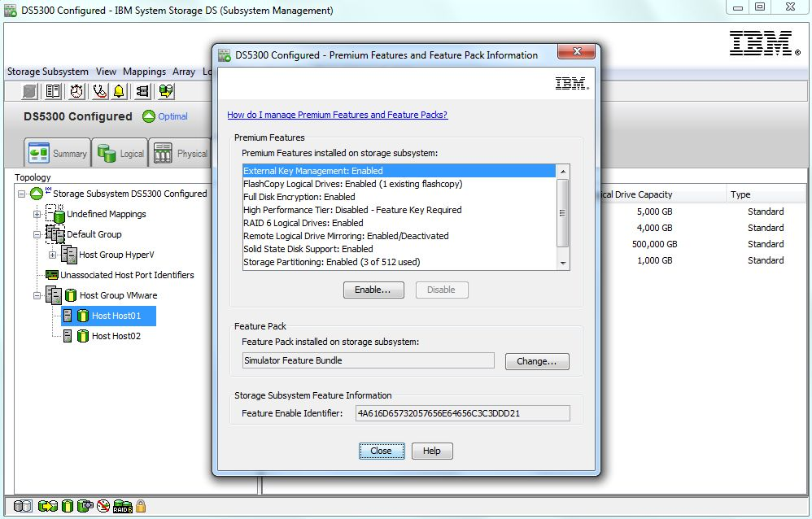Click the Disable button

442,290
